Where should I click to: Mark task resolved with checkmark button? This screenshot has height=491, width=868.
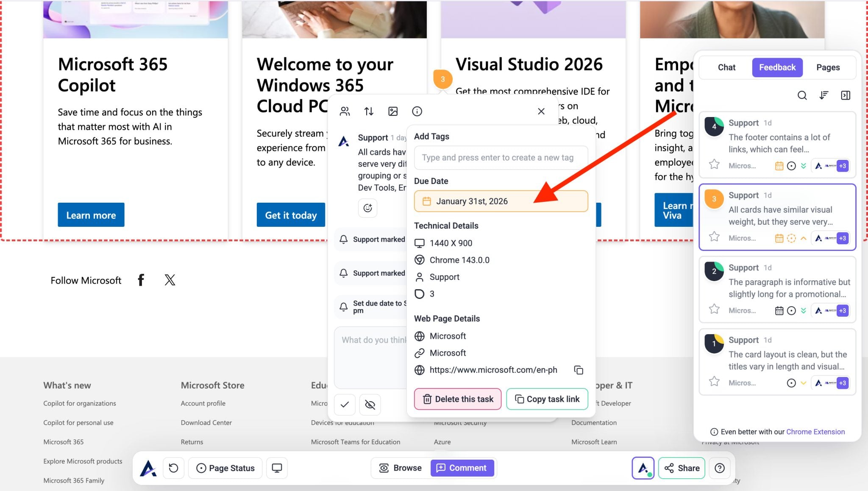click(345, 405)
